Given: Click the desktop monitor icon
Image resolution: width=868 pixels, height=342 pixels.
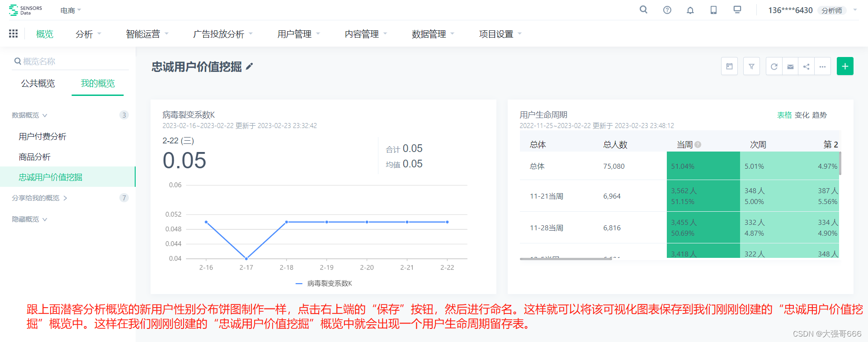Looking at the screenshot, I should coord(737,9).
